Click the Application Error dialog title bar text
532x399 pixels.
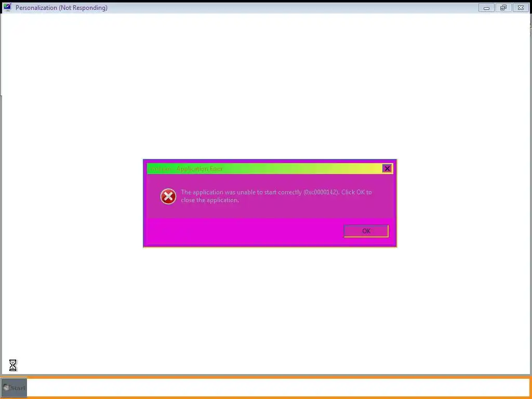186,169
